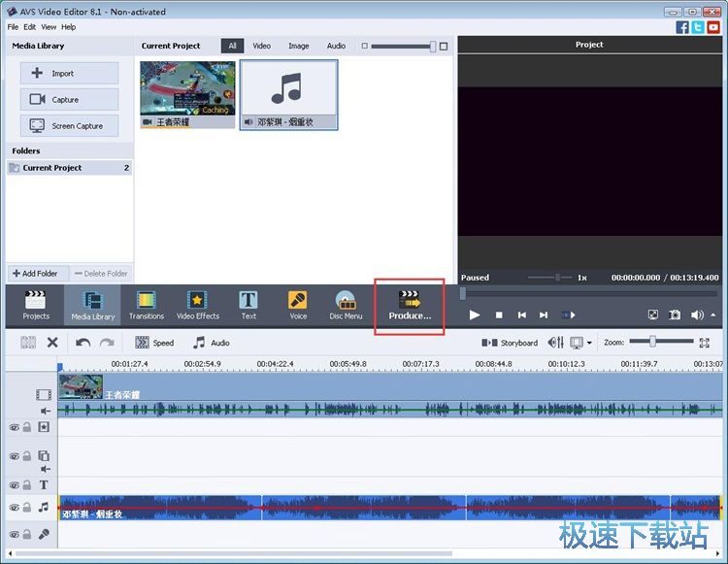Filter the library by Audio

(x=336, y=46)
